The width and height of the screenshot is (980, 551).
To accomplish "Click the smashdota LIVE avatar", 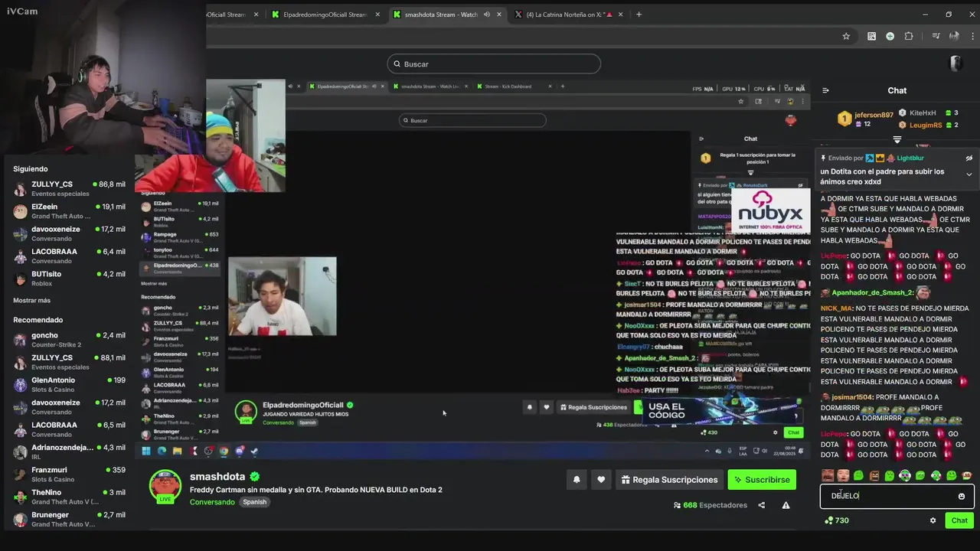I will [165, 487].
